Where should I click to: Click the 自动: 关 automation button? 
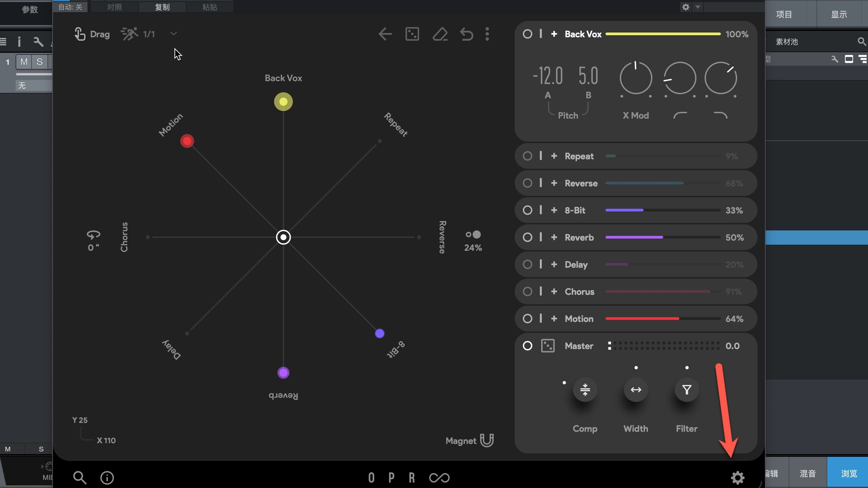click(x=70, y=7)
